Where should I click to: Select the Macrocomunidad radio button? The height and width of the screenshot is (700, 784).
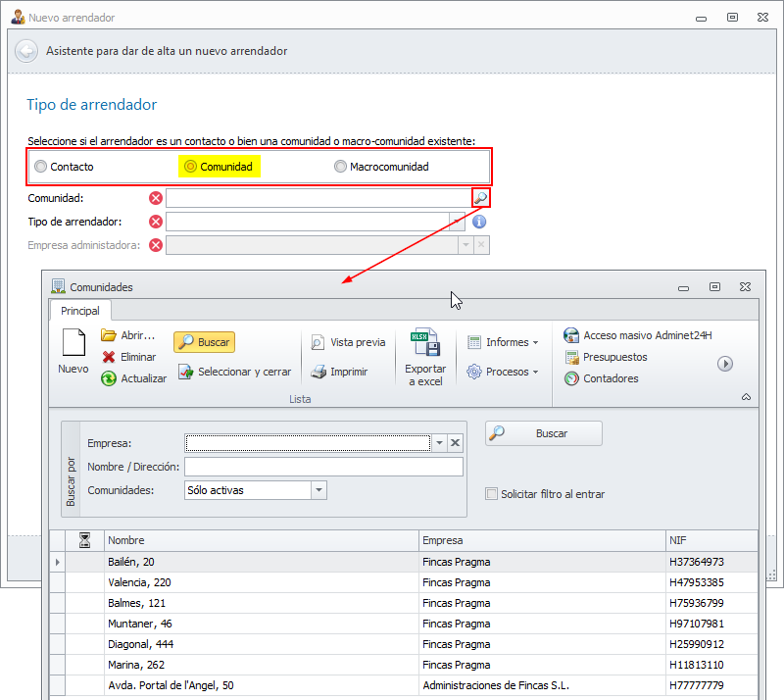(340, 167)
